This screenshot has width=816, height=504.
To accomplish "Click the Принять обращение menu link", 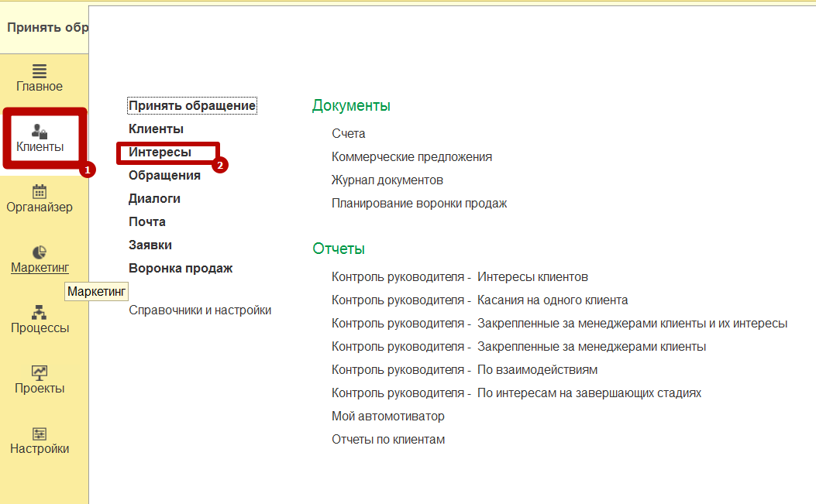I will tap(191, 106).
